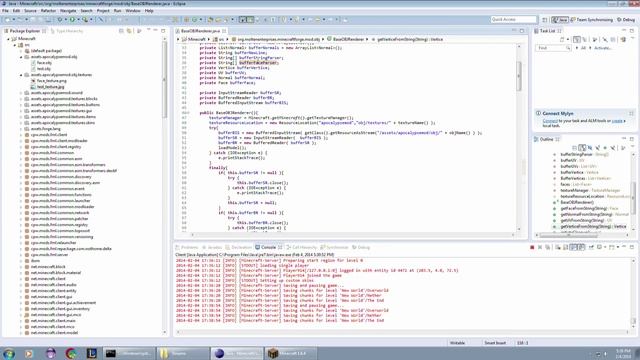This screenshot has width=640, height=360.
Task: Open the Debug launch dropdown arrow
Action: click(65, 20)
